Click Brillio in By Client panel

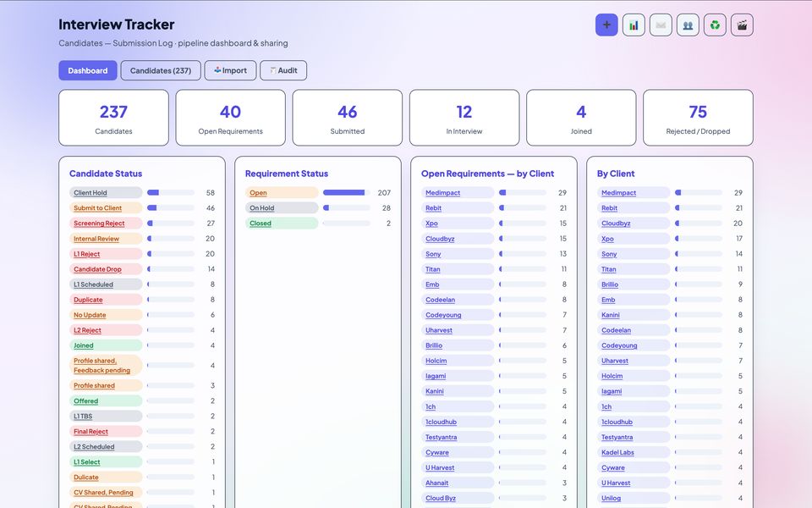634,284
